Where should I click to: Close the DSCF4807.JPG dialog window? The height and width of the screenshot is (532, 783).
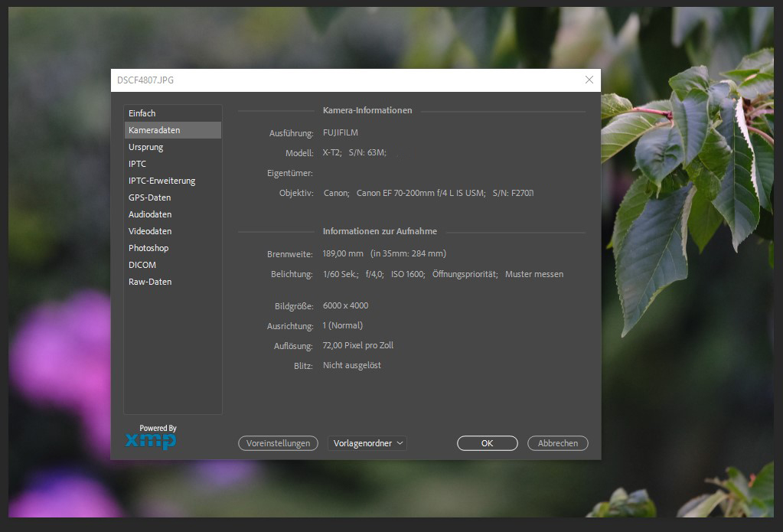[x=589, y=80]
